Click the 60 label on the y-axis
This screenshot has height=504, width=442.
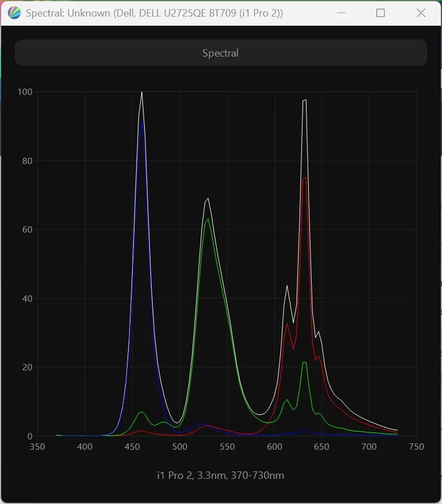click(26, 230)
